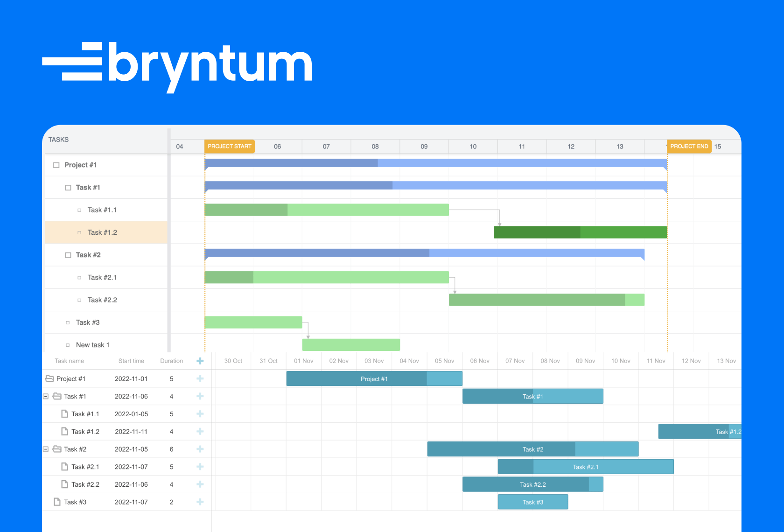This screenshot has height=532, width=784.
Task: Click the plus icon on the Task #1.2 row
Action: (200, 431)
